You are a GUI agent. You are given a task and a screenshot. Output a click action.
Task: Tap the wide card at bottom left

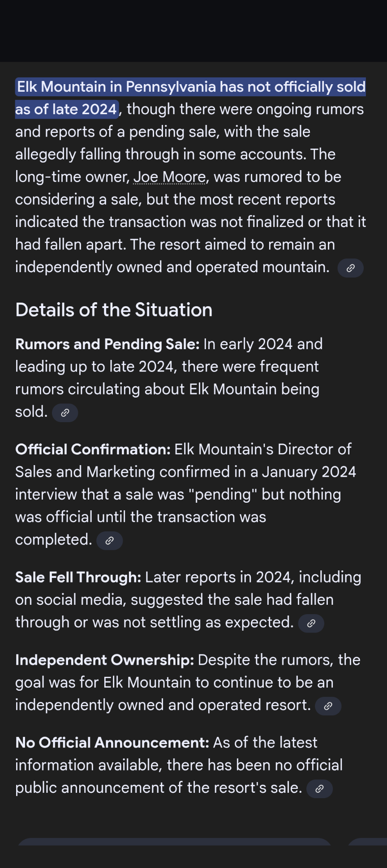click(x=174, y=842)
